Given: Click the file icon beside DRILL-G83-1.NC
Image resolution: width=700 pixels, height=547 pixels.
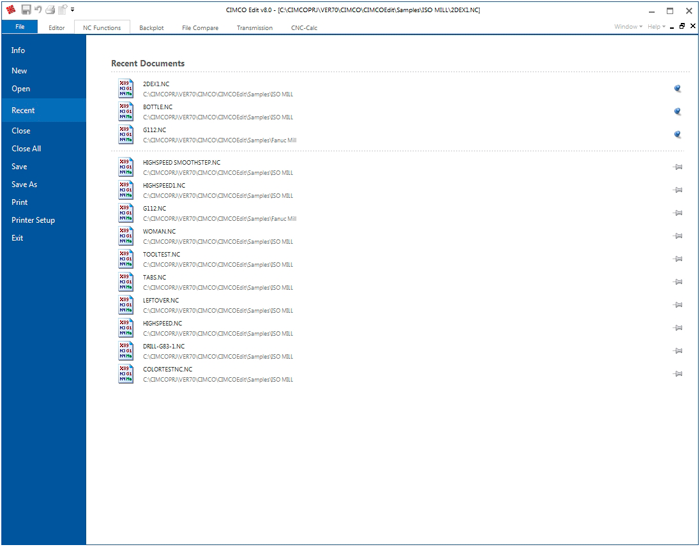Looking at the screenshot, I should point(126,351).
